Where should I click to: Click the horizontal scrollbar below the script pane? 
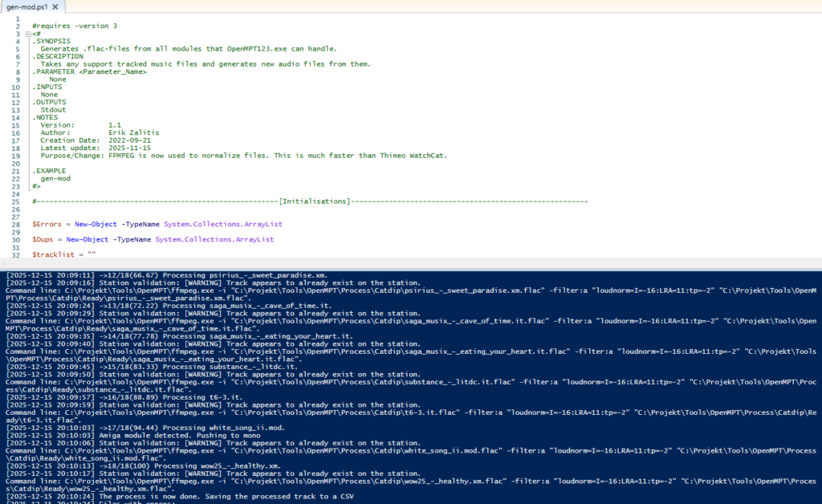(x=401, y=265)
